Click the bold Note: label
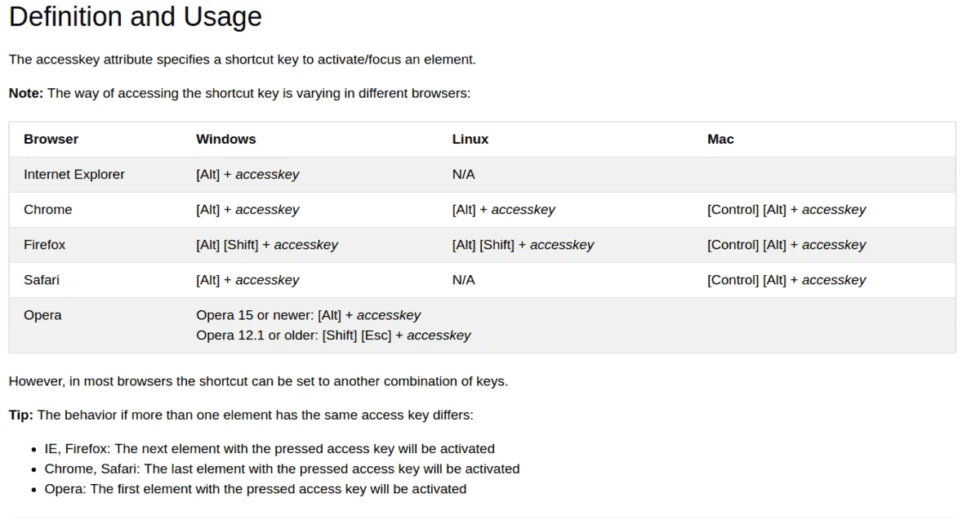This screenshot has height=520, width=980. coord(26,93)
